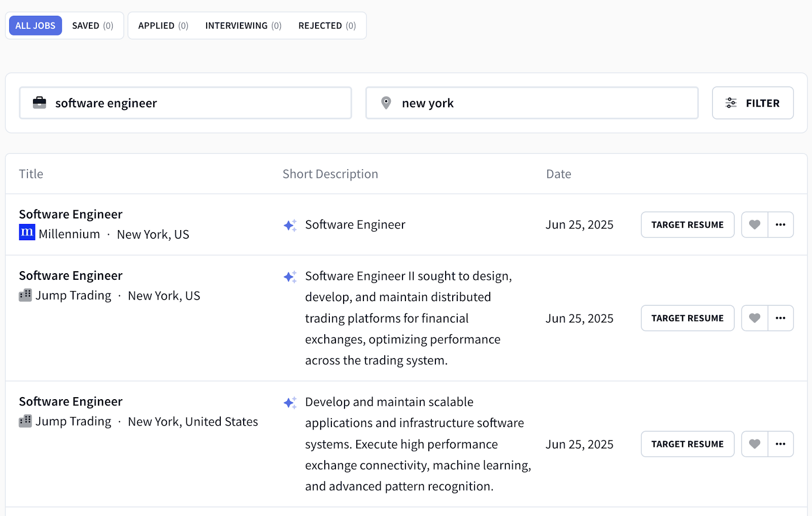Click the Short Description column header

[330, 174]
